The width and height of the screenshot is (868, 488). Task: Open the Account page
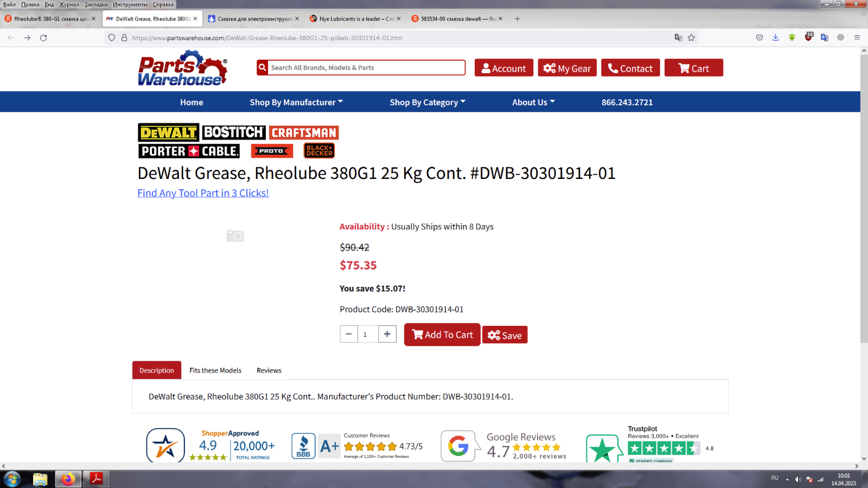pos(504,68)
